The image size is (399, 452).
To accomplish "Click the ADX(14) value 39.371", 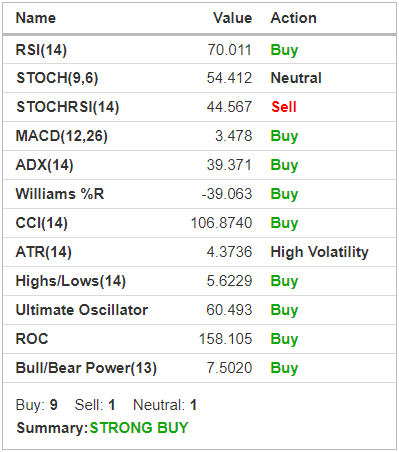I will click(229, 165).
